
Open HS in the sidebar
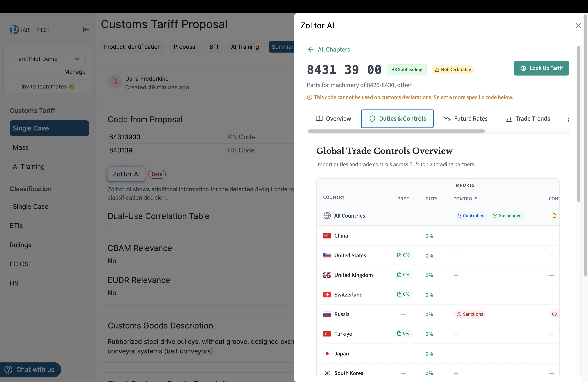[14, 283]
